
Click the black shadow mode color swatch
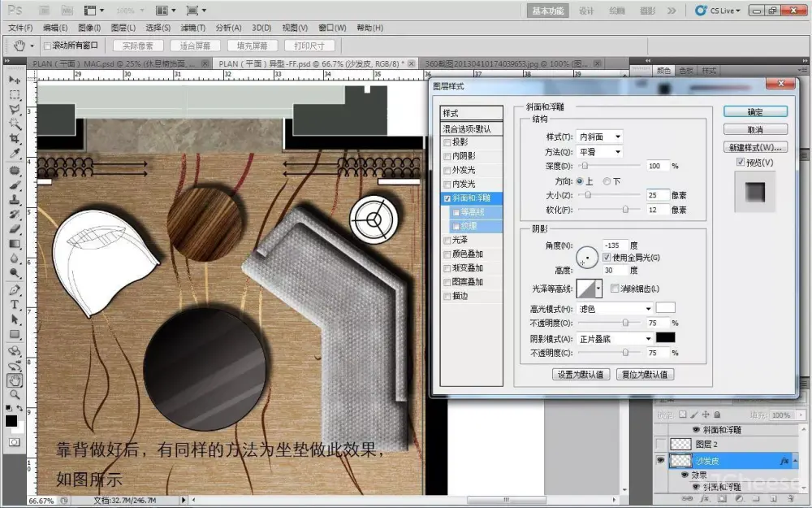(x=666, y=338)
